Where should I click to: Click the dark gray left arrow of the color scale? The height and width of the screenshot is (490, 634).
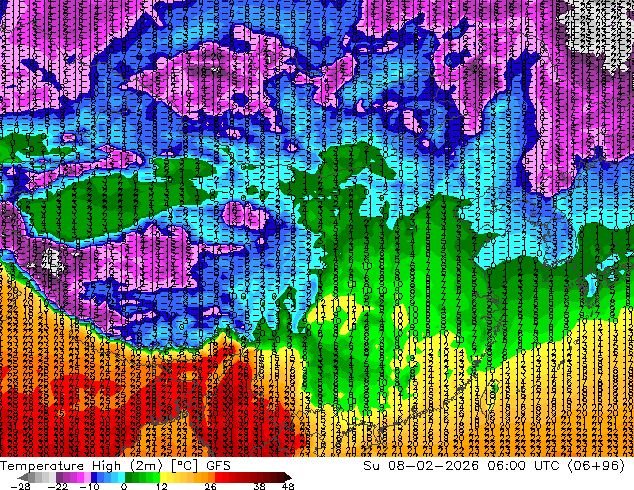click(x=23, y=477)
